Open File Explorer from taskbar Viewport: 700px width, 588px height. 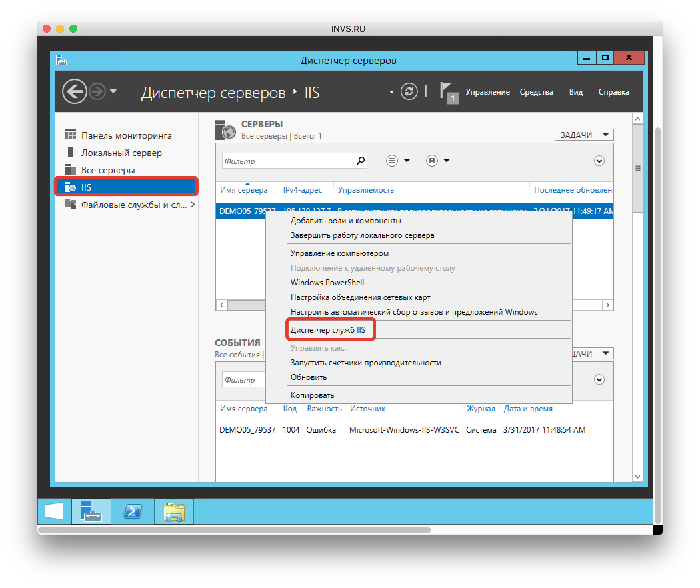pyautogui.click(x=174, y=511)
